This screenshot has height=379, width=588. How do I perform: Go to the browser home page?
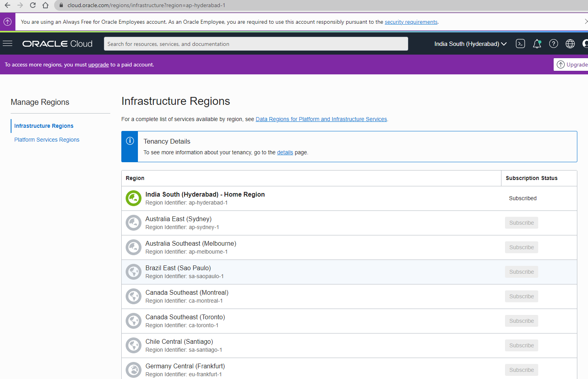(x=45, y=5)
